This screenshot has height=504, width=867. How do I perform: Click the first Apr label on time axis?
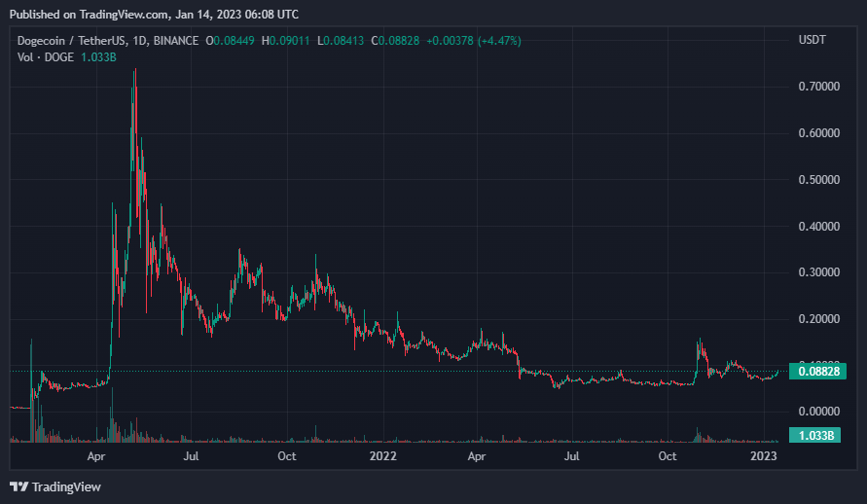[x=96, y=456]
